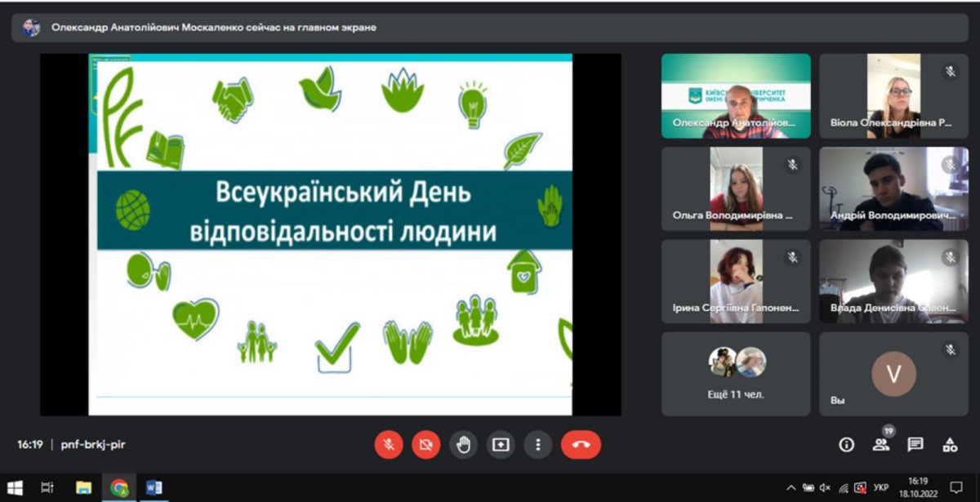Click the muted mic icon on Влада's tile
The image size is (980, 502).
coord(951,257)
